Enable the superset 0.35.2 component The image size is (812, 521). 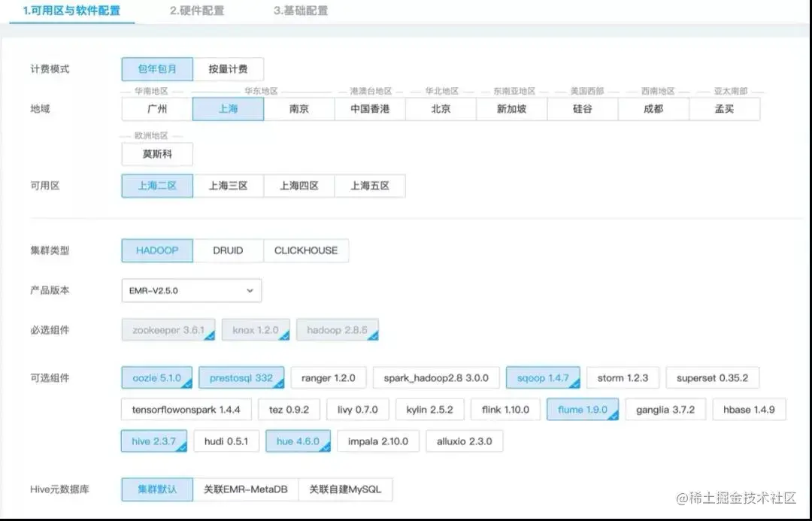tap(712, 377)
